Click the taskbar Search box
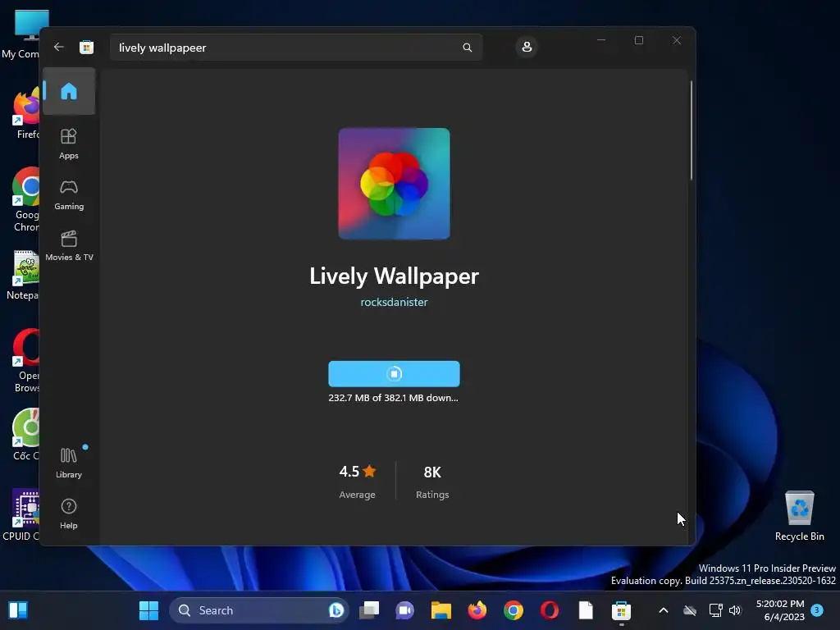This screenshot has width=840, height=630. (258, 610)
